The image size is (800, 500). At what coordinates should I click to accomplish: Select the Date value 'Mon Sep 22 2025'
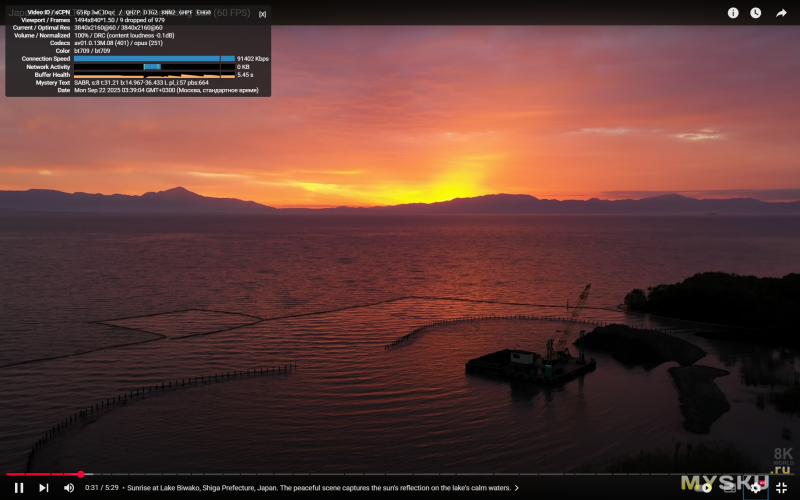(97, 90)
